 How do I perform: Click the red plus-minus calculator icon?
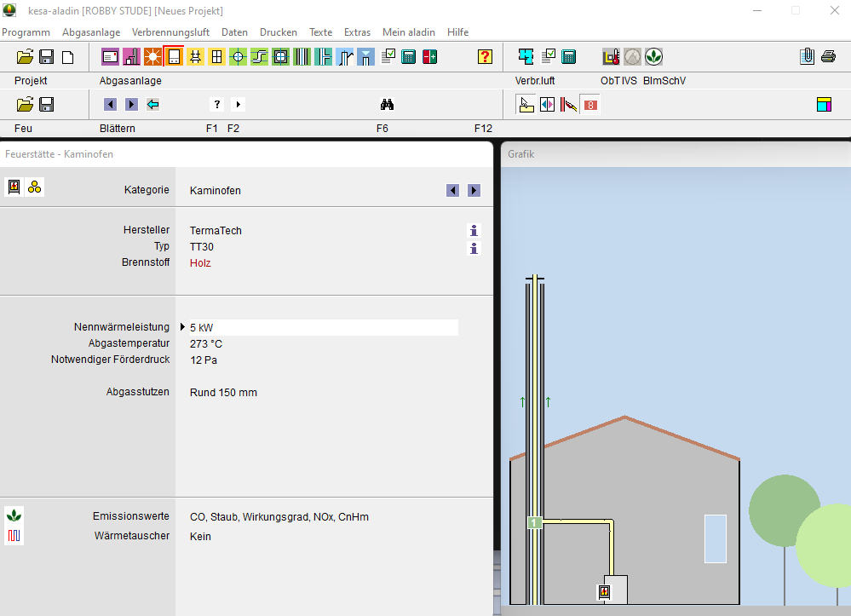tap(429, 57)
